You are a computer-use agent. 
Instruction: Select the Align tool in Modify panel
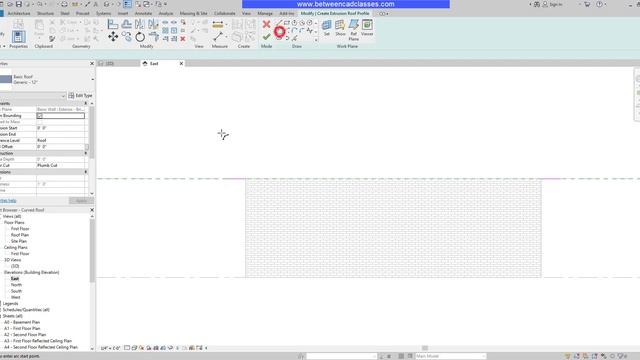coord(113,24)
